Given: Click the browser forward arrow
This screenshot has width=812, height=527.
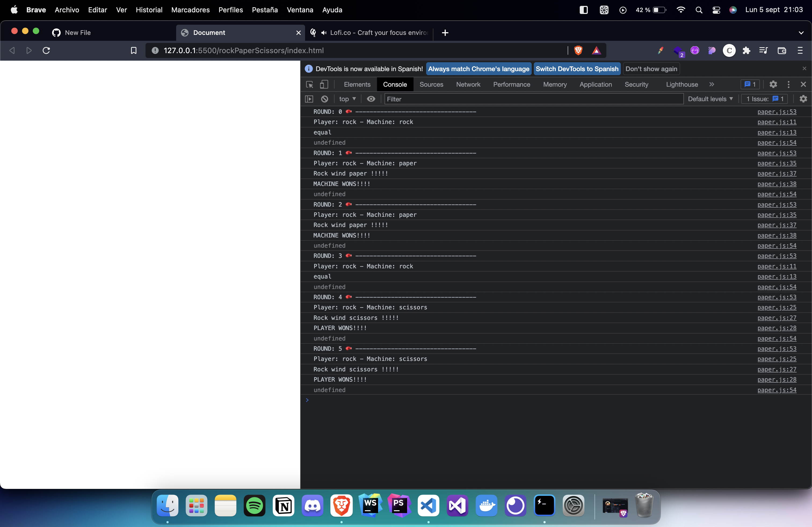Looking at the screenshot, I should 29,51.
